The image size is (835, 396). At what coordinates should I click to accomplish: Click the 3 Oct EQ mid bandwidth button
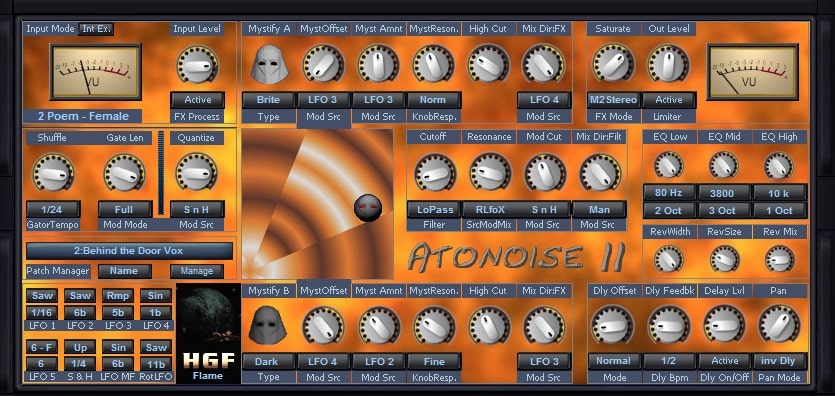[x=724, y=210]
